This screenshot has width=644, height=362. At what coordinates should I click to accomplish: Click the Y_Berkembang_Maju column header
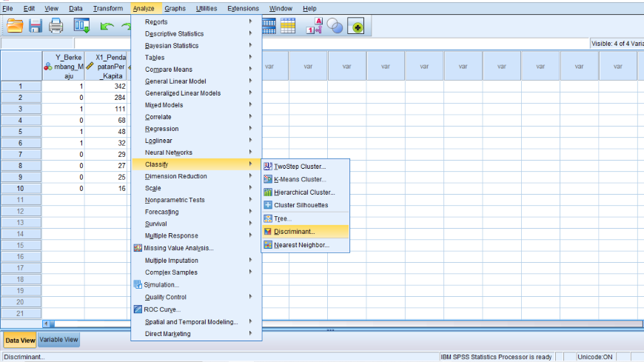[x=63, y=66]
